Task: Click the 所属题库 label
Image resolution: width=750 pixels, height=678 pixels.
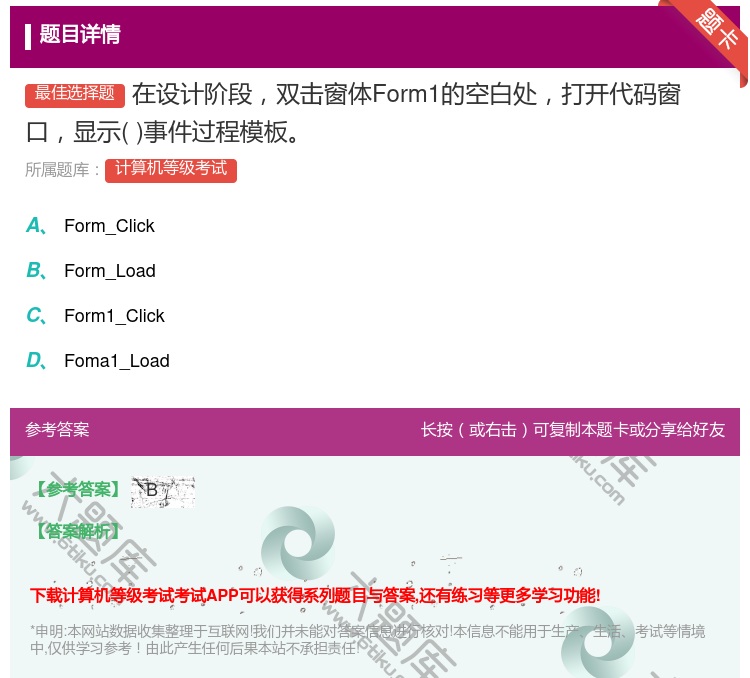Action: (63, 170)
